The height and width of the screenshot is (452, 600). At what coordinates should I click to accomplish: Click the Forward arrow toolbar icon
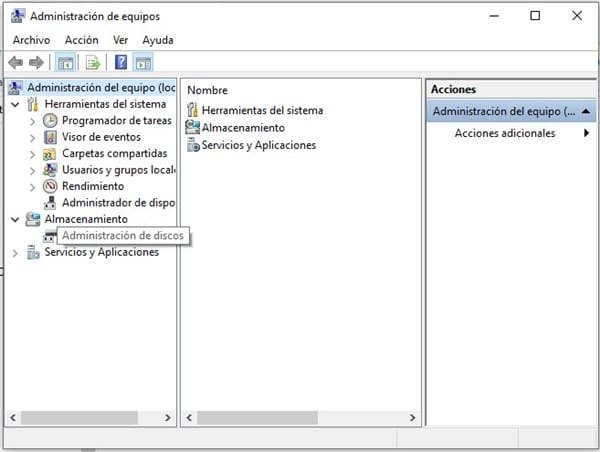click(x=36, y=62)
